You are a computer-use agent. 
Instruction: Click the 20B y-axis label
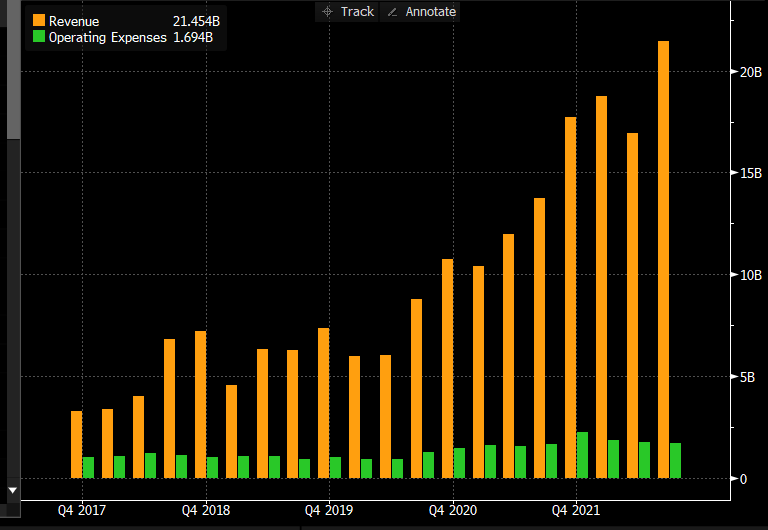click(x=748, y=72)
